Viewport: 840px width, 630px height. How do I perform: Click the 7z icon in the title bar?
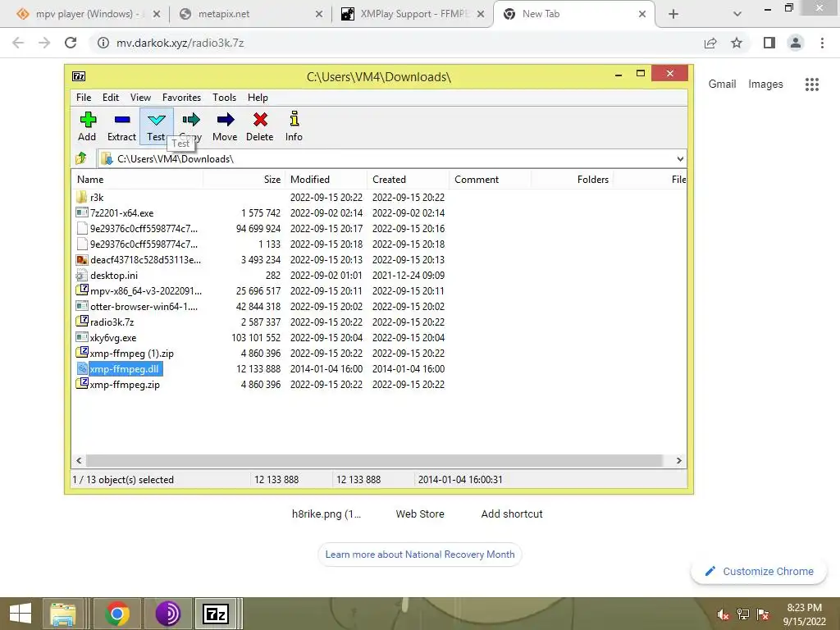point(79,76)
